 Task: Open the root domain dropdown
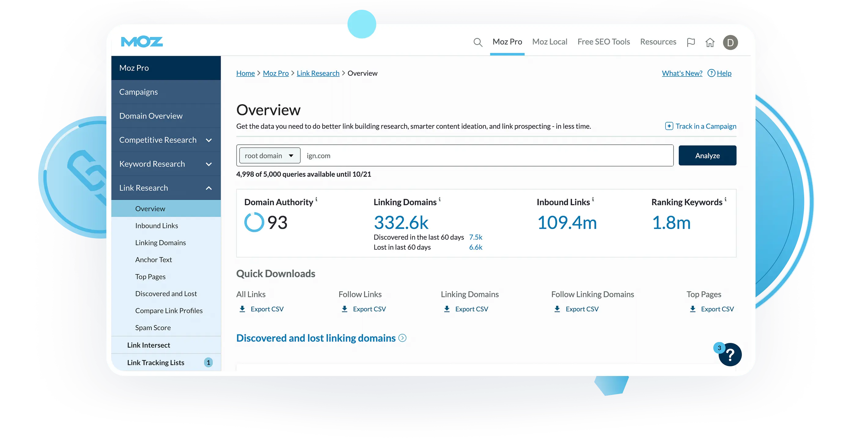[270, 155]
